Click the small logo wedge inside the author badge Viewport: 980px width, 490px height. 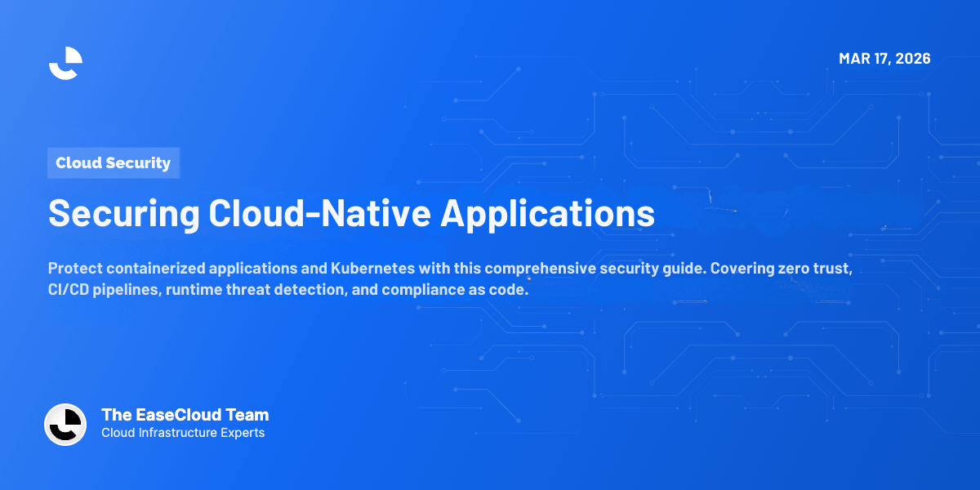click(x=70, y=418)
